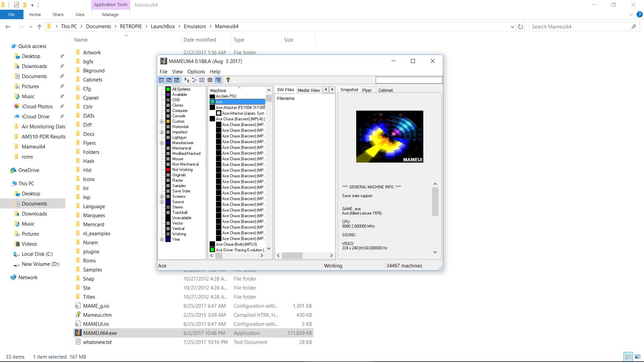Switch to details view in toolbar
The image size is (644, 362).
pyautogui.click(x=210, y=80)
